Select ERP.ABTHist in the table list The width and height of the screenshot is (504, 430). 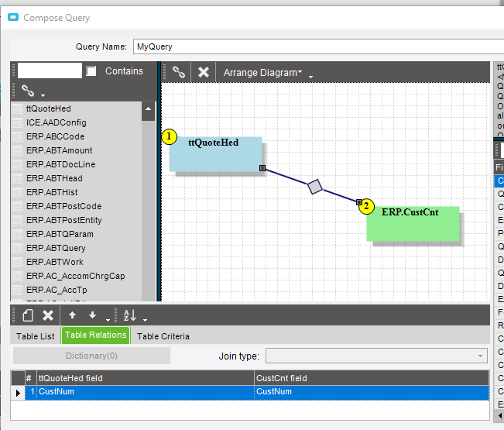click(52, 192)
